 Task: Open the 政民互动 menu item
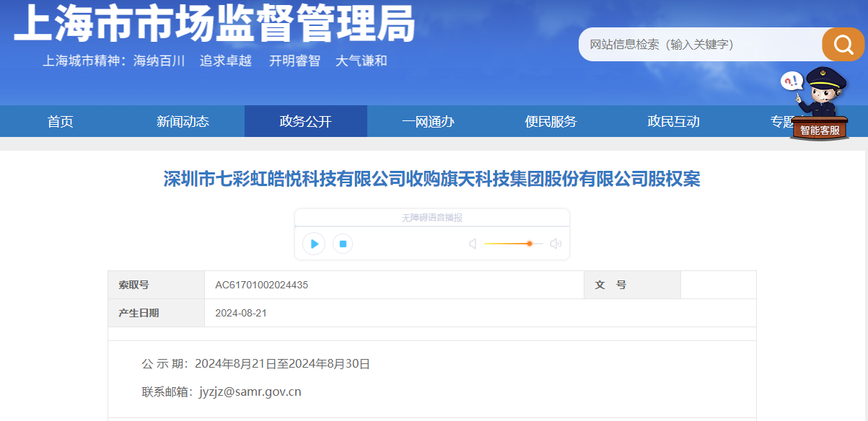[x=673, y=122]
